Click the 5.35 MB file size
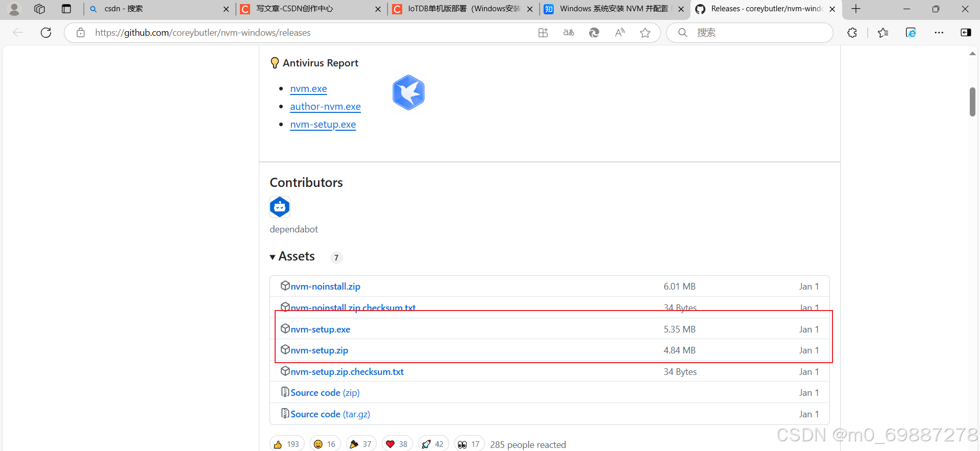980x451 pixels. pyautogui.click(x=679, y=329)
